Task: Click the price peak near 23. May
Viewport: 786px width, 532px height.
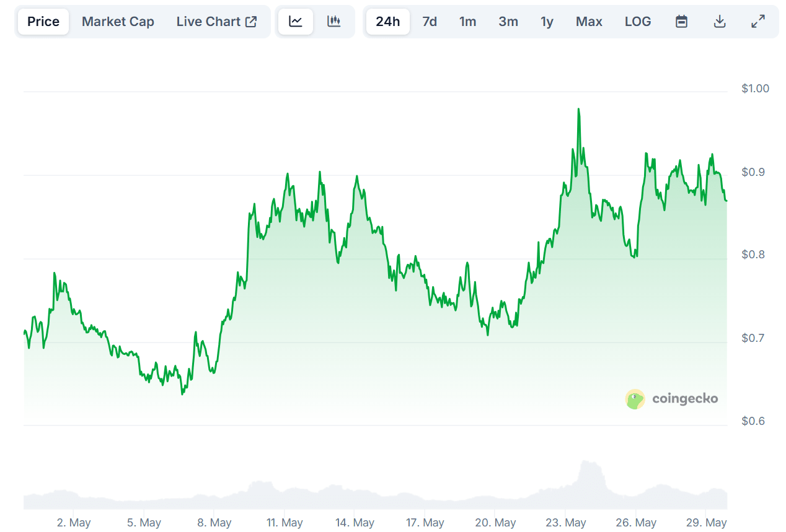Action: (578, 110)
